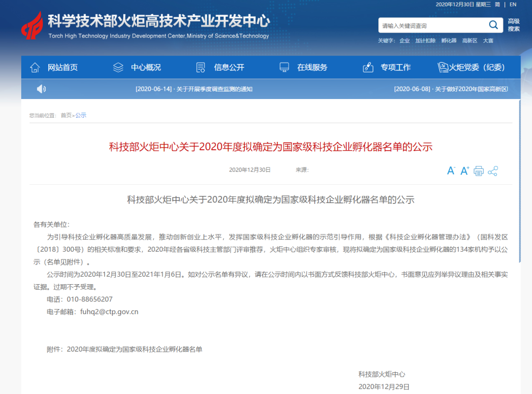The width and height of the screenshot is (532, 394).
Task: Open the 信息公开 menu item
Action: coord(229,67)
